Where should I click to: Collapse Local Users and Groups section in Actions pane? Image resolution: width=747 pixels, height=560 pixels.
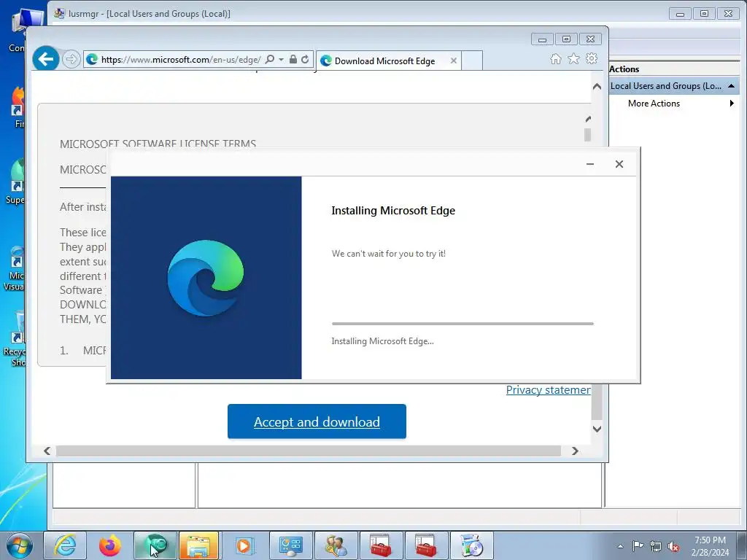pos(731,86)
